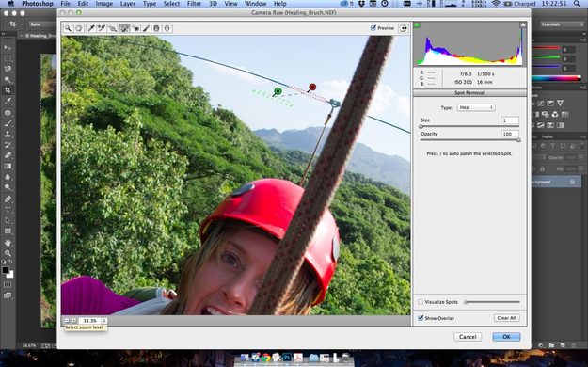Viewport: 588px width, 367px height.
Task: Click the OK button
Action: click(x=506, y=337)
